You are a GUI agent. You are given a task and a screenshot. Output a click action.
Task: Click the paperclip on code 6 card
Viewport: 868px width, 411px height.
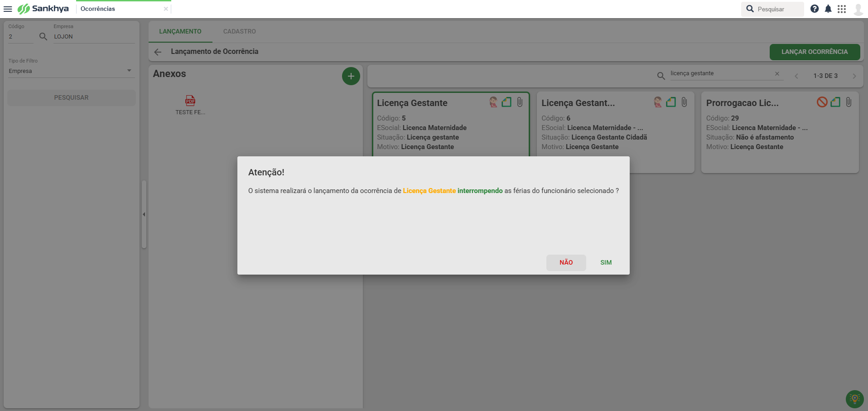click(684, 102)
